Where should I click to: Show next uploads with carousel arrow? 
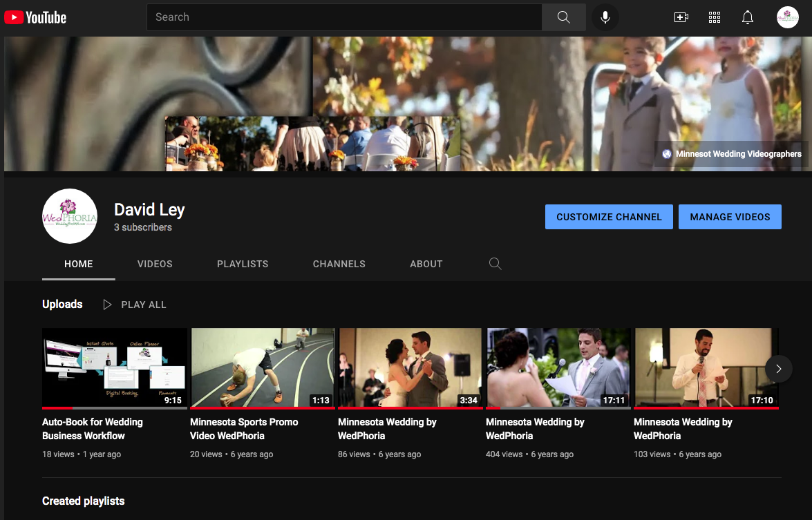coord(778,369)
